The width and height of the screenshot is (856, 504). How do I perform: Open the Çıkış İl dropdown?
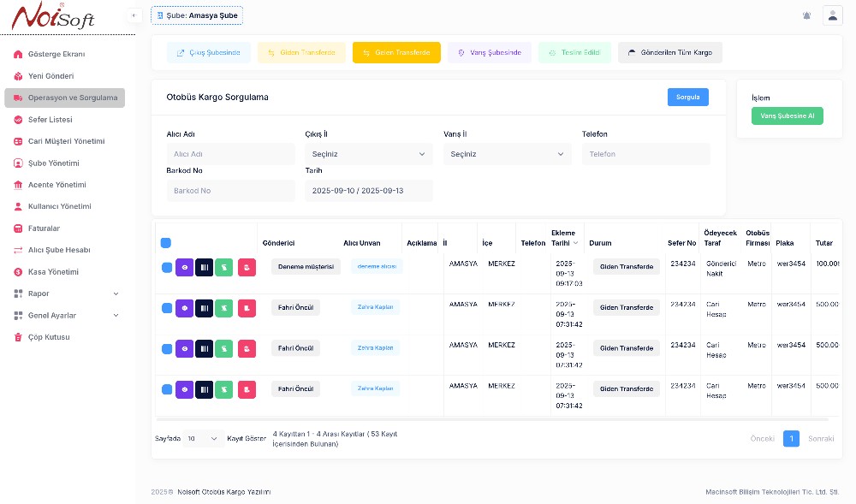368,154
